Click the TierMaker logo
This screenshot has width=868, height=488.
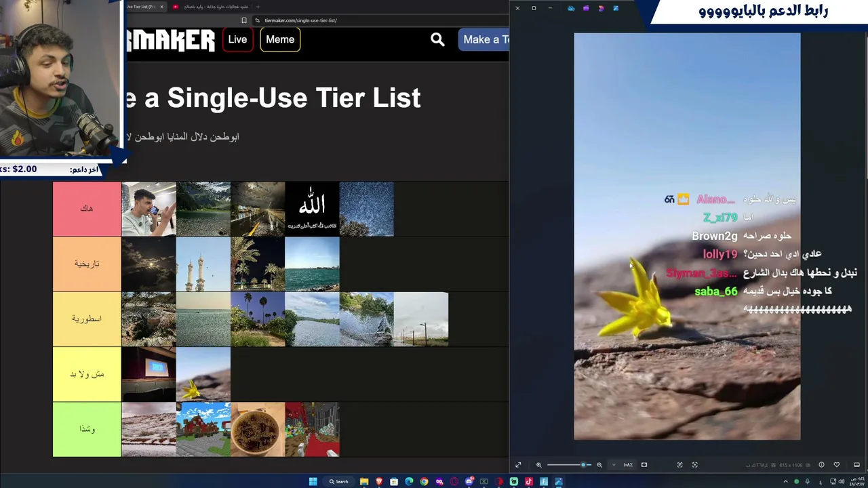coord(171,40)
